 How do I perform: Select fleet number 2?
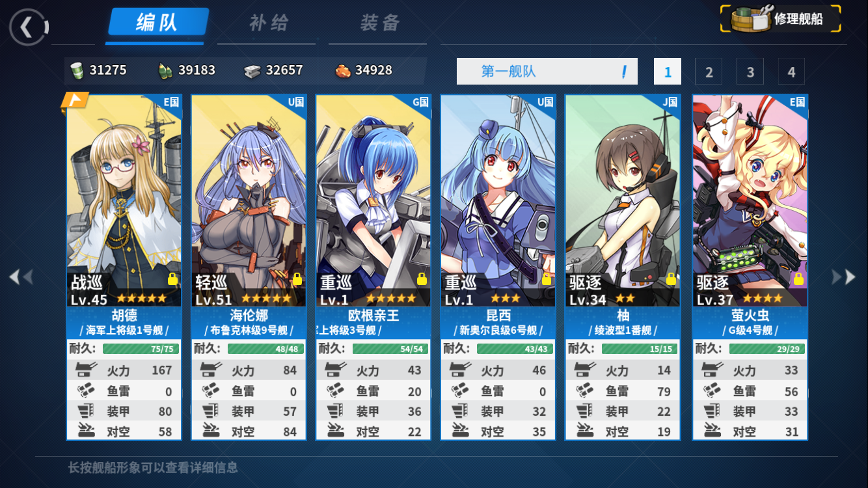click(x=709, y=72)
